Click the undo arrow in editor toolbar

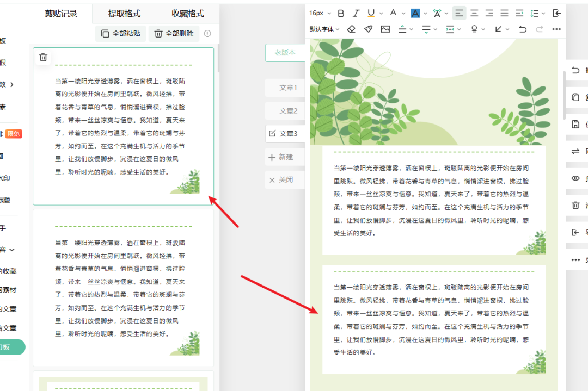[x=523, y=29]
